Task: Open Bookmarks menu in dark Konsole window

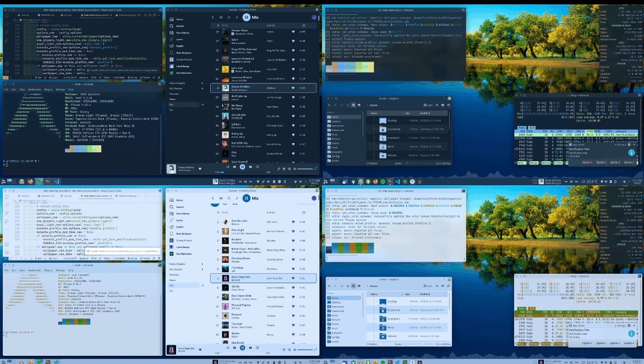Action: click(35, 89)
